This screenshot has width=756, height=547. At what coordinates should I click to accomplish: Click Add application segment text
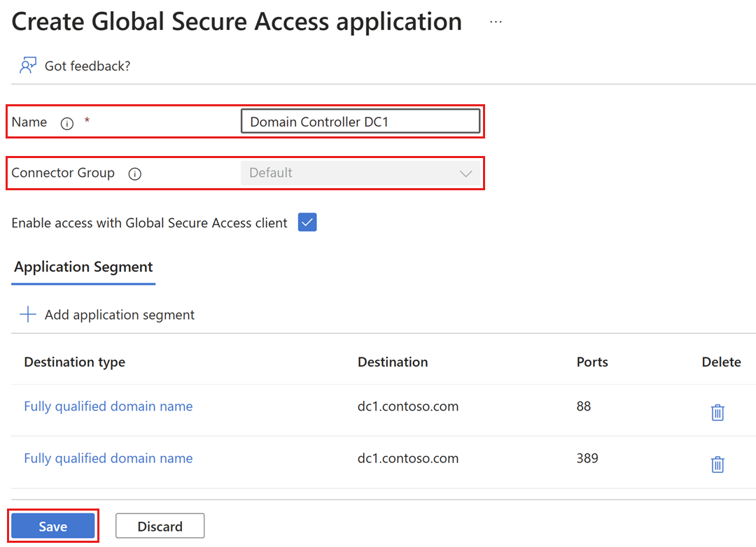[120, 315]
